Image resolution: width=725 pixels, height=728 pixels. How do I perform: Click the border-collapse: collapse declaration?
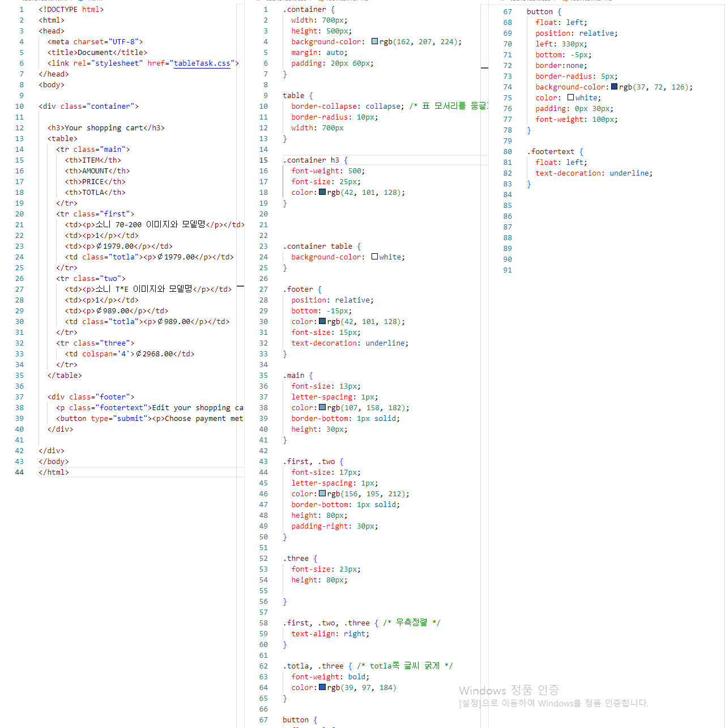click(x=348, y=107)
